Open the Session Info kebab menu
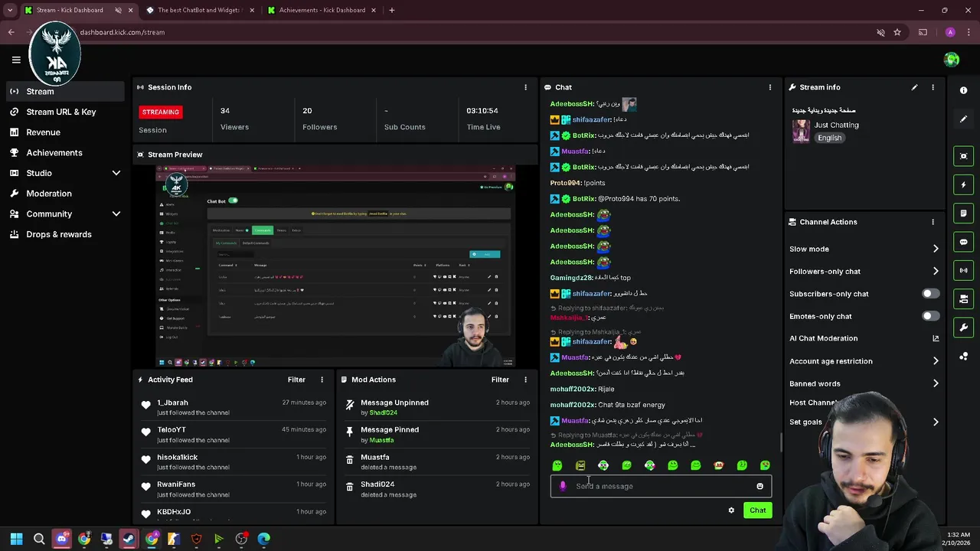The width and height of the screenshot is (980, 551). 525,87
